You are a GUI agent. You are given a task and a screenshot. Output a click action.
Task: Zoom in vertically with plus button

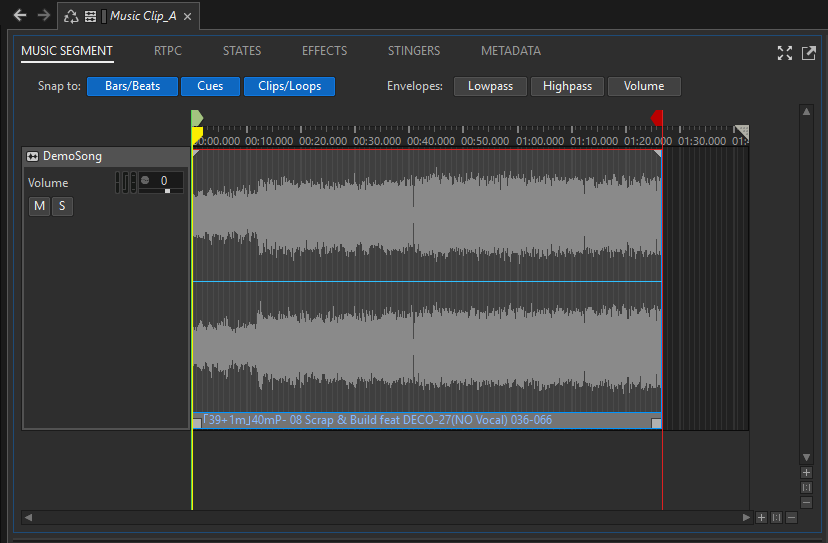click(x=806, y=473)
